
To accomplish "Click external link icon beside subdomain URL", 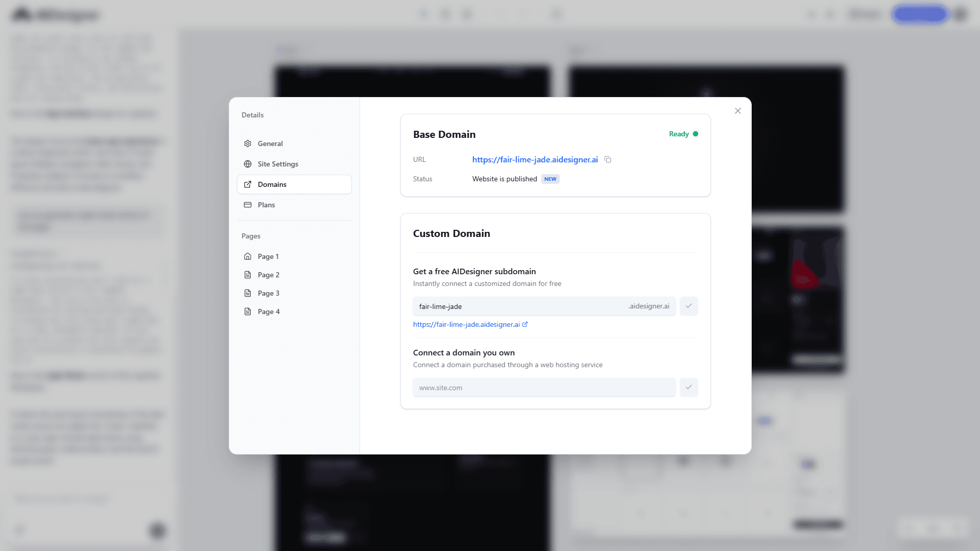I will 525,324.
